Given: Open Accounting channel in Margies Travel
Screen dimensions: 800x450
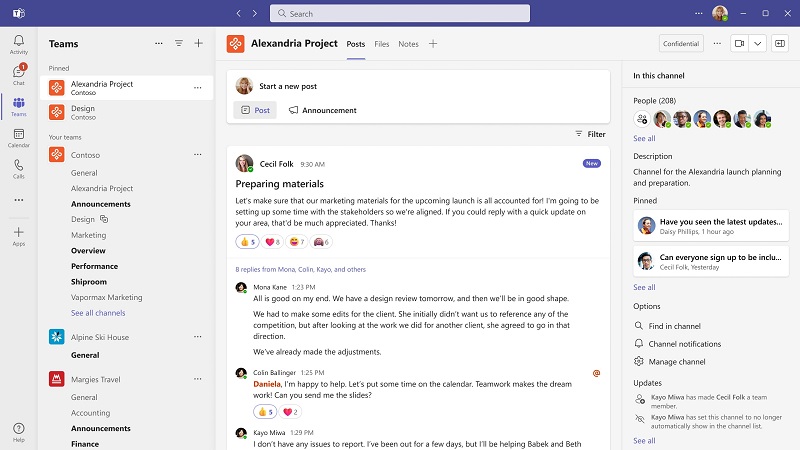Looking at the screenshot, I should pyautogui.click(x=90, y=413).
